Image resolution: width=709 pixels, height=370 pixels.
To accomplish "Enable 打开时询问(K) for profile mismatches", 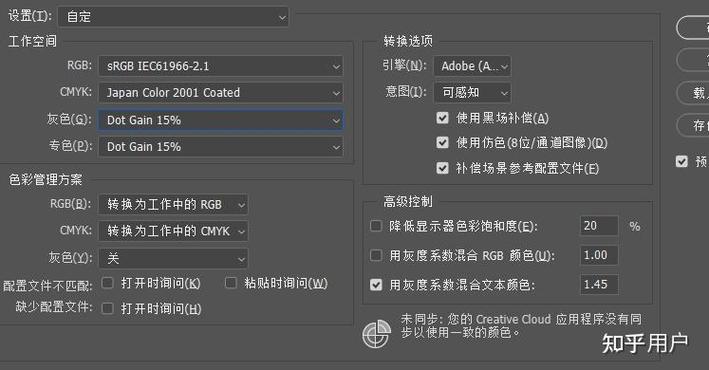I will (x=107, y=283).
